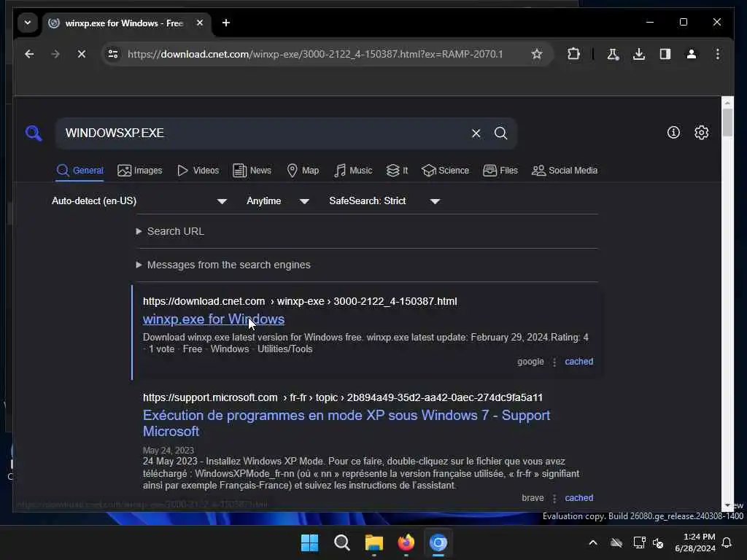Open Chrome Labs flask icon
The height and width of the screenshot is (560, 747).
pyautogui.click(x=613, y=54)
